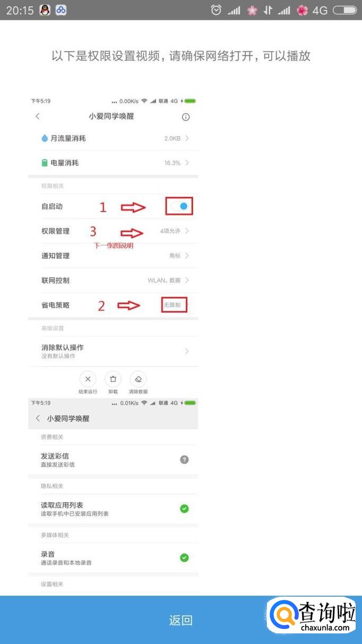The height and width of the screenshot is (644, 362).
Task: Toggle the 自启动 switch
Action: coord(179,206)
